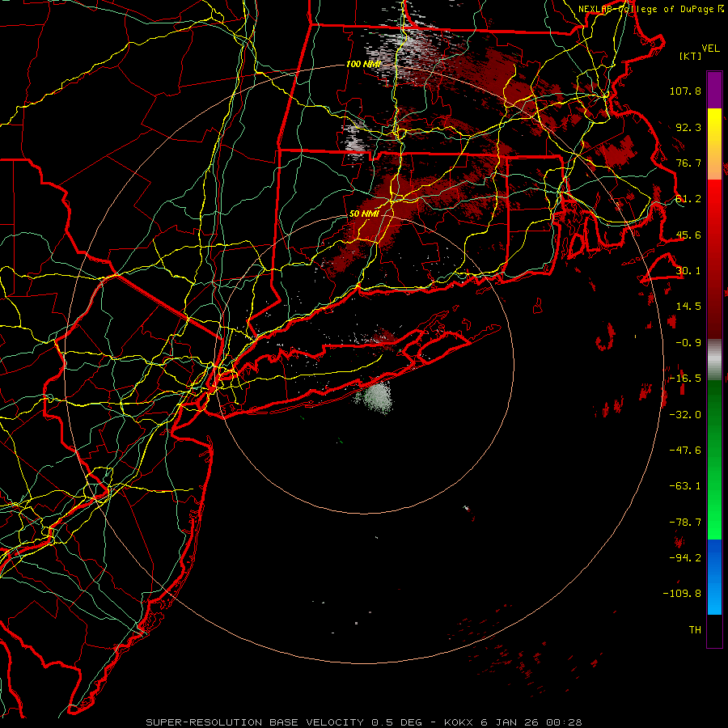
Task: Click the -16.5 velocity scale value
Action: point(685,379)
